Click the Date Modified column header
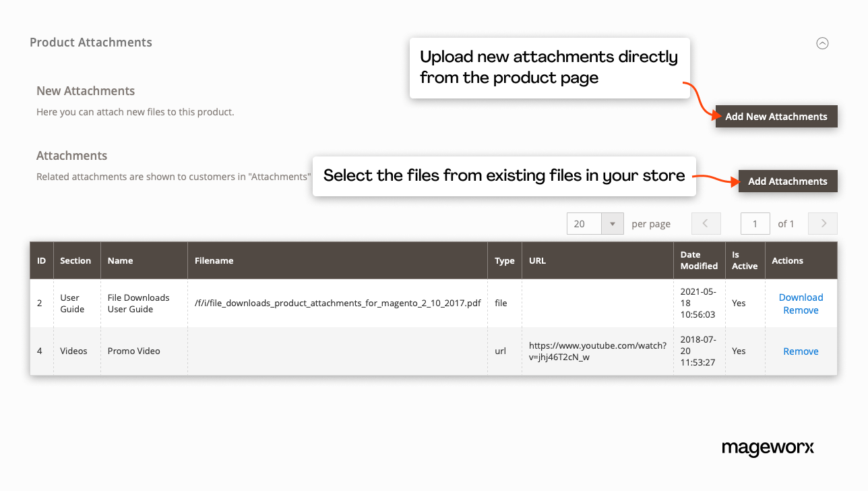The width and height of the screenshot is (868, 491). click(x=699, y=260)
